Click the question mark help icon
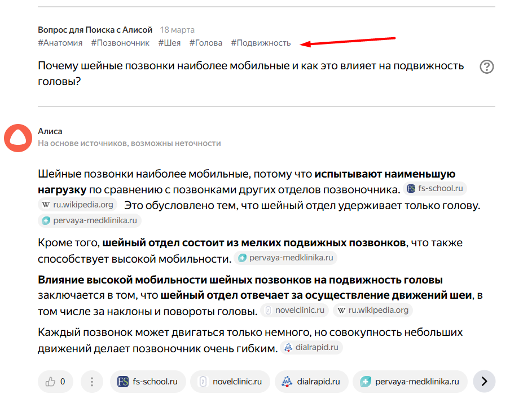This screenshot has height=403, width=532. tap(486, 67)
